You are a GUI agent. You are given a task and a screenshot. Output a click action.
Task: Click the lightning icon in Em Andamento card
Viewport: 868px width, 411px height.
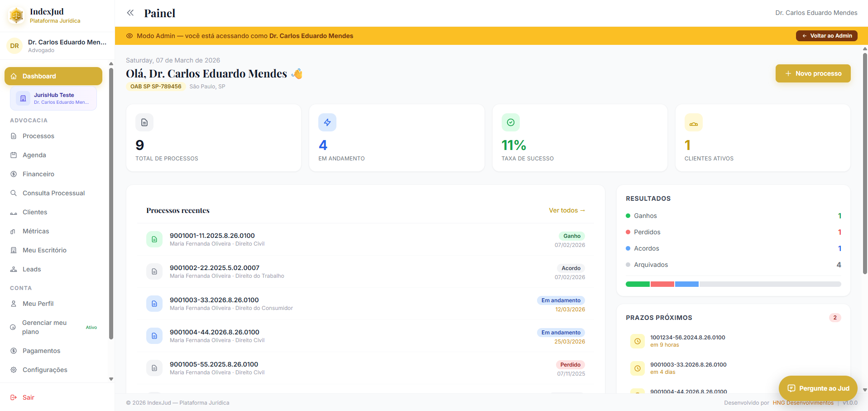(327, 122)
